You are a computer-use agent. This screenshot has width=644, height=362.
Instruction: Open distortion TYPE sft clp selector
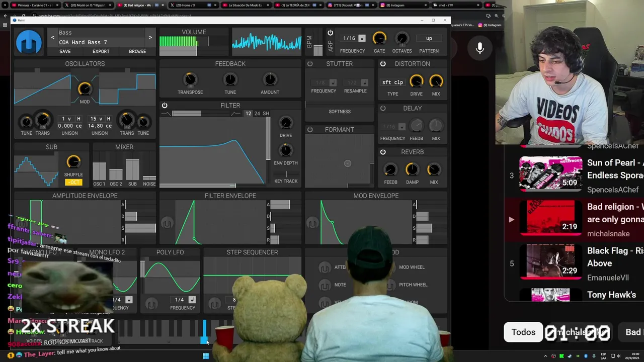(392, 82)
